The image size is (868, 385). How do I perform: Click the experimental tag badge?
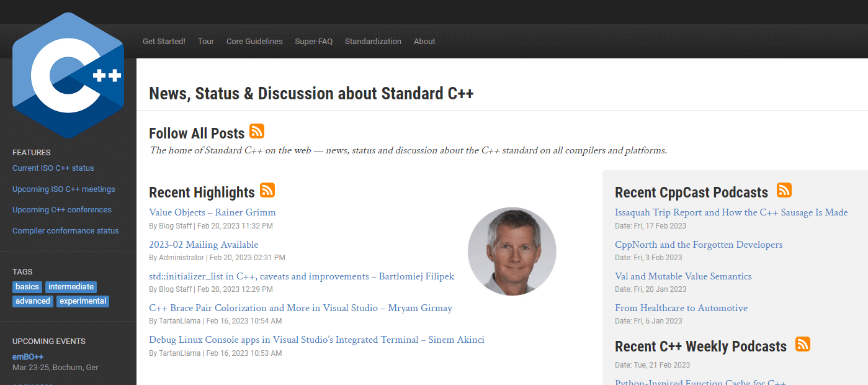tap(83, 301)
